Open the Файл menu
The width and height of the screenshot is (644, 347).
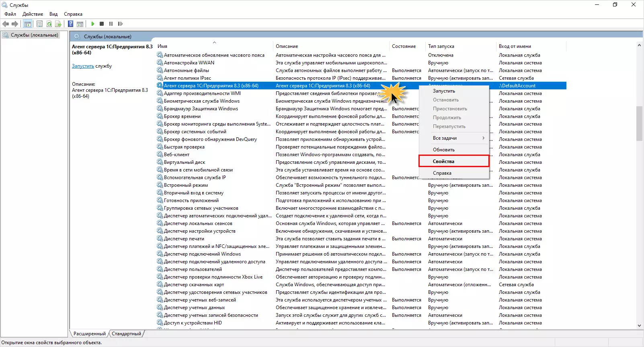click(x=10, y=14)
